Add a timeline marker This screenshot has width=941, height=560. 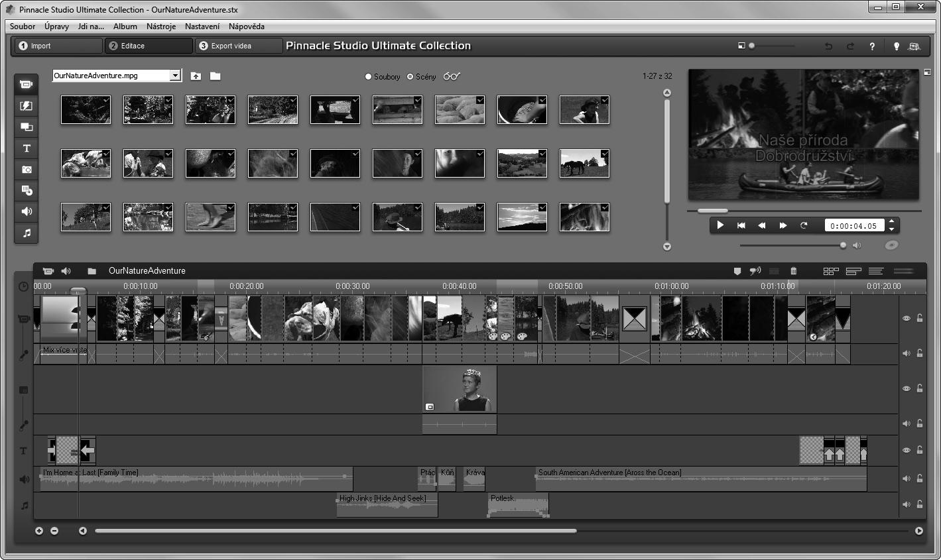click(737, 271)
